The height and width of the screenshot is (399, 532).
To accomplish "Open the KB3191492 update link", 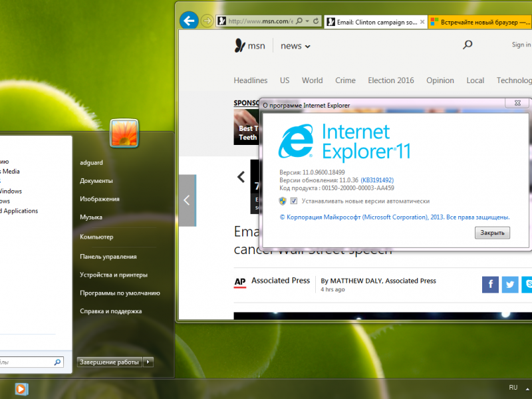I will click(377, 180).
